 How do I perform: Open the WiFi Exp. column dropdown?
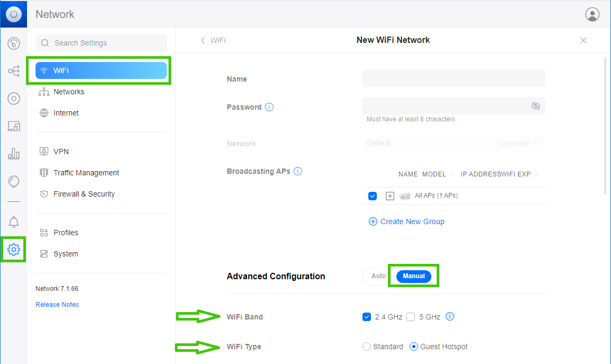tap(536, 174)
